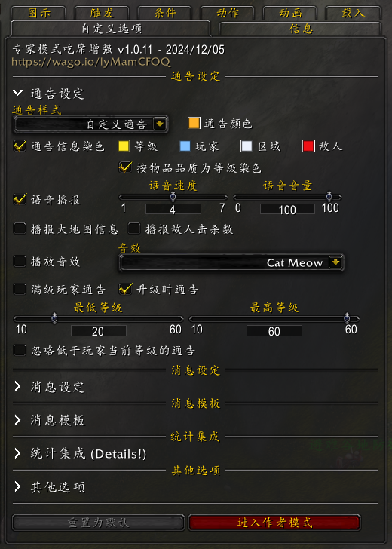Enable the 满级玩家通告 checkbox
This screenshot has height=549, width=392.
tap(20, 290)
